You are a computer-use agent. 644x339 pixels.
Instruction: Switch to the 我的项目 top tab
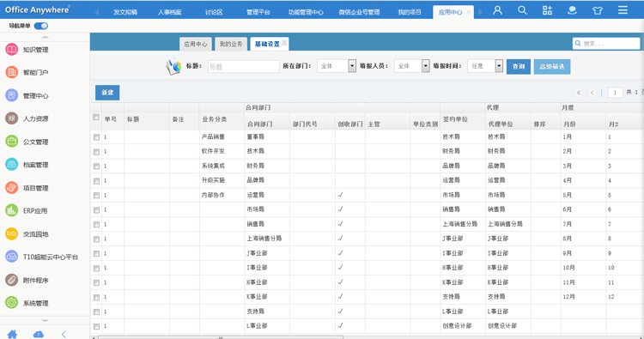pos(410,12)
